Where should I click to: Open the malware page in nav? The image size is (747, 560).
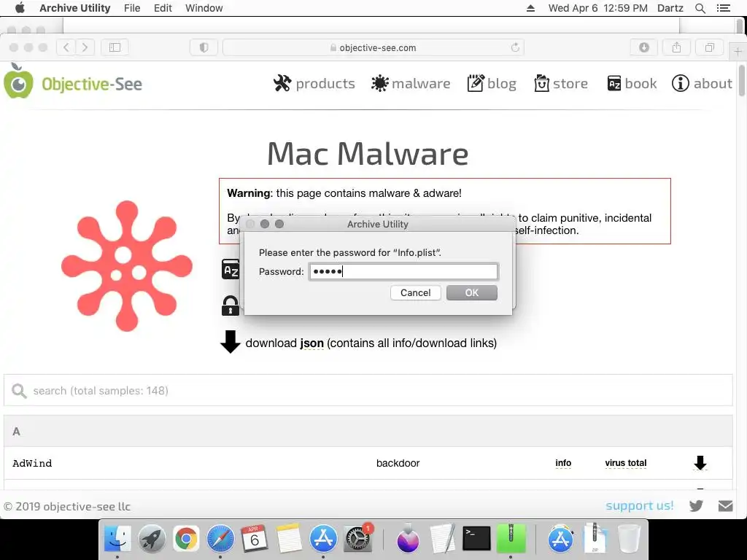click(x=411, y=83)
